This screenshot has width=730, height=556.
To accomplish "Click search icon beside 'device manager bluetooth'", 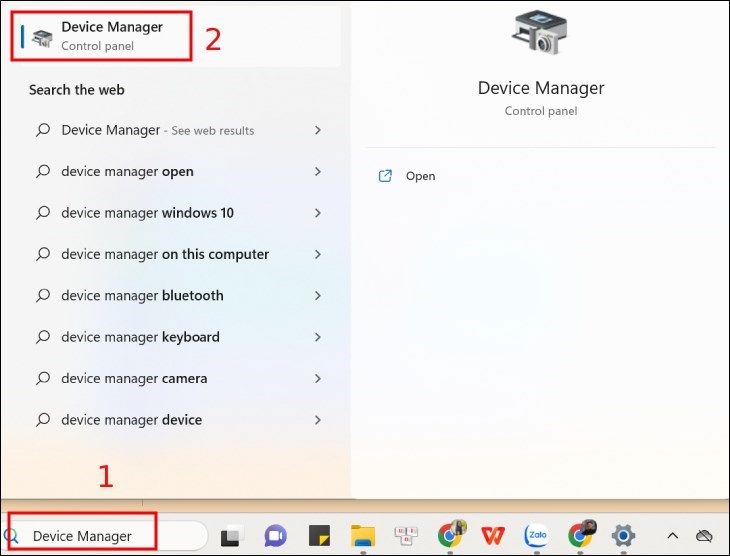I will pyautogui.click(x=43, y=296).
